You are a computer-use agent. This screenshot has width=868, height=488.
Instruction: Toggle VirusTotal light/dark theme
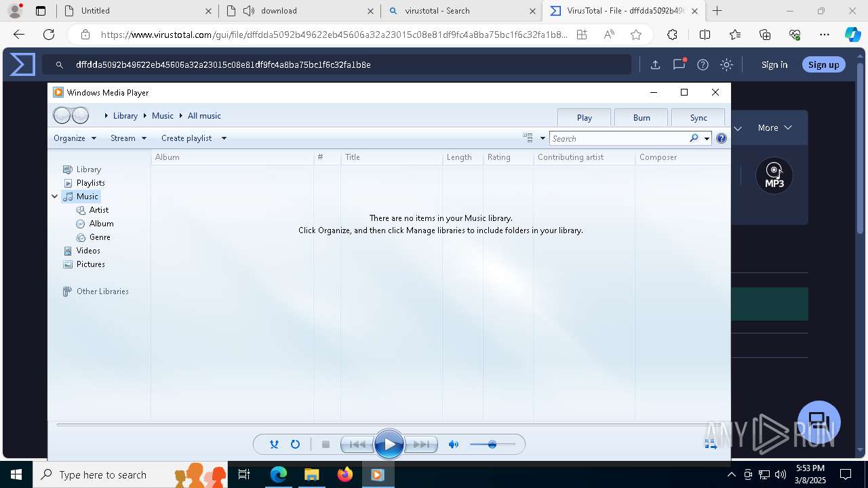pyautogui.click(x=726, y=64)
